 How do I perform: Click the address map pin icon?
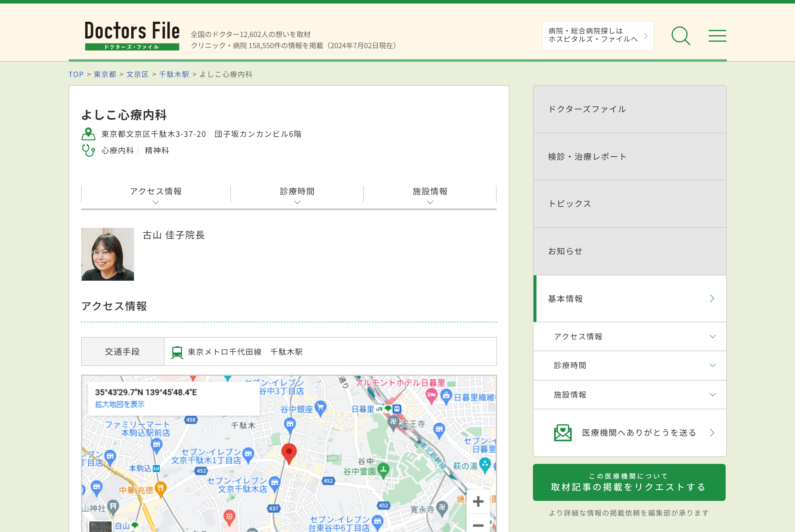coord(88,134)
